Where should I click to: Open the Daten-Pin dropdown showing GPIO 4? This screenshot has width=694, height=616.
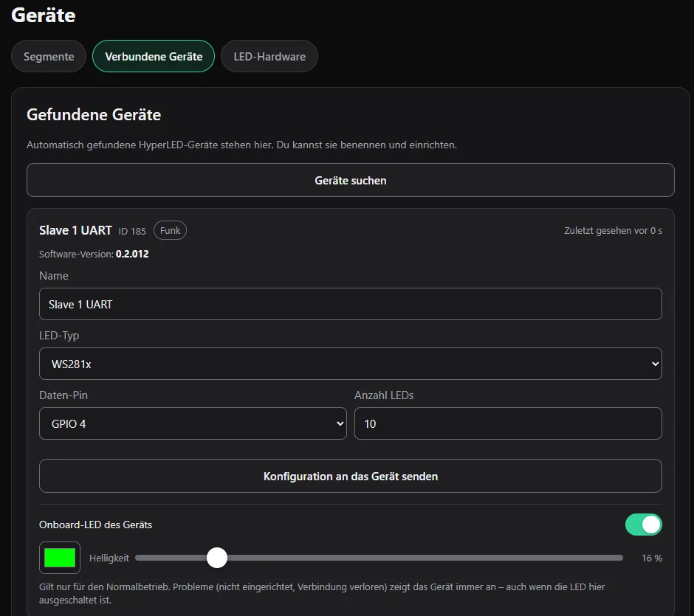[x=193, y=423]
